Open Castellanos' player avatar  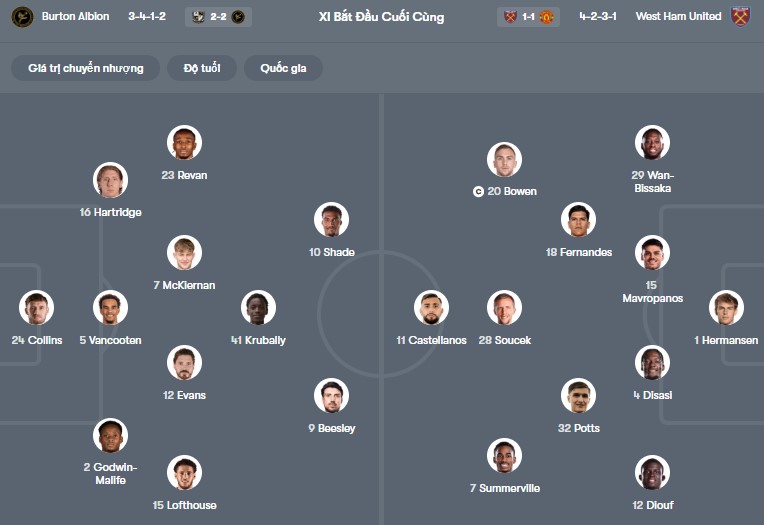431,309
